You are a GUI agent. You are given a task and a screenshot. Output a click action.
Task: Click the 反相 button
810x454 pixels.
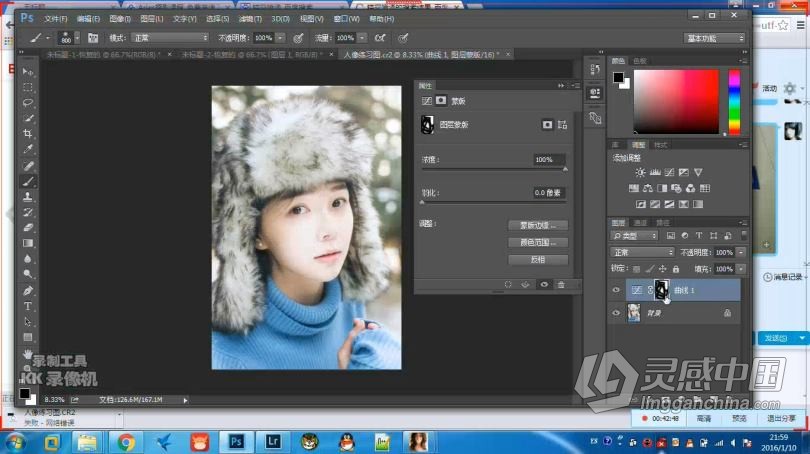538,260
